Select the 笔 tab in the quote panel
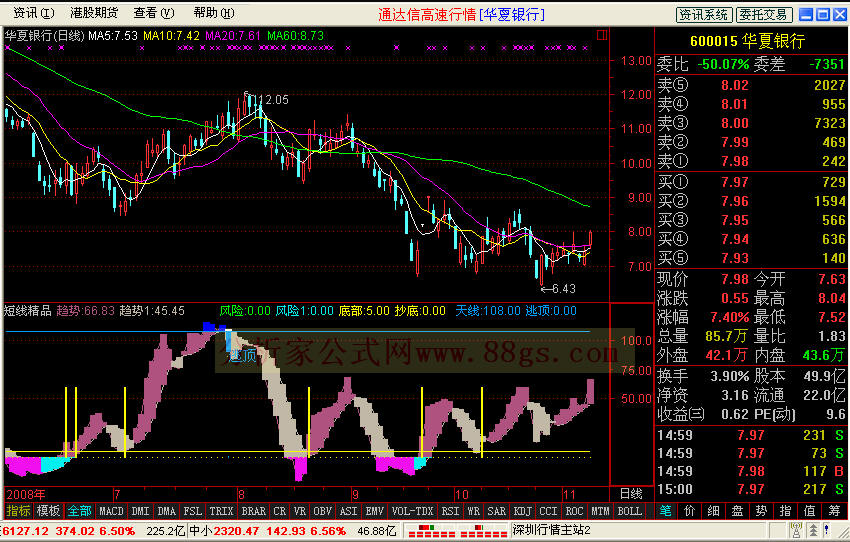The width and height of the screenshot is (850, 542). click(x=666, y=511)
